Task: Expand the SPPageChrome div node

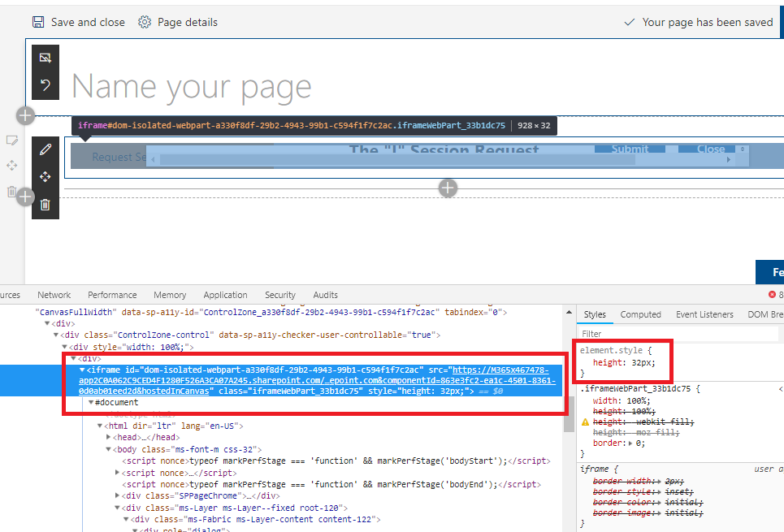Action: 118,496
